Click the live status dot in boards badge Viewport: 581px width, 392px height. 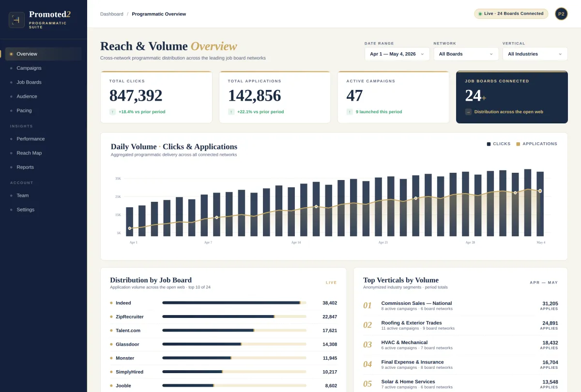tap(480, 14)
